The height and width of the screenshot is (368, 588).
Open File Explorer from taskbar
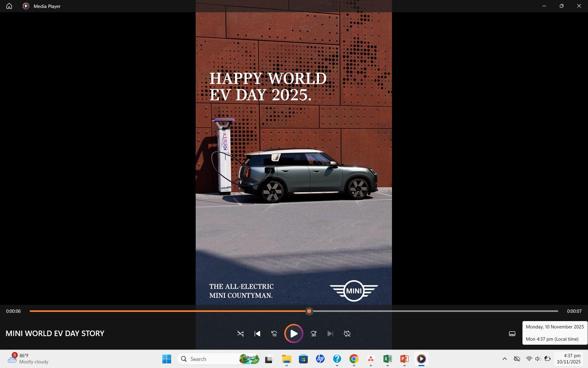point(286,359)
